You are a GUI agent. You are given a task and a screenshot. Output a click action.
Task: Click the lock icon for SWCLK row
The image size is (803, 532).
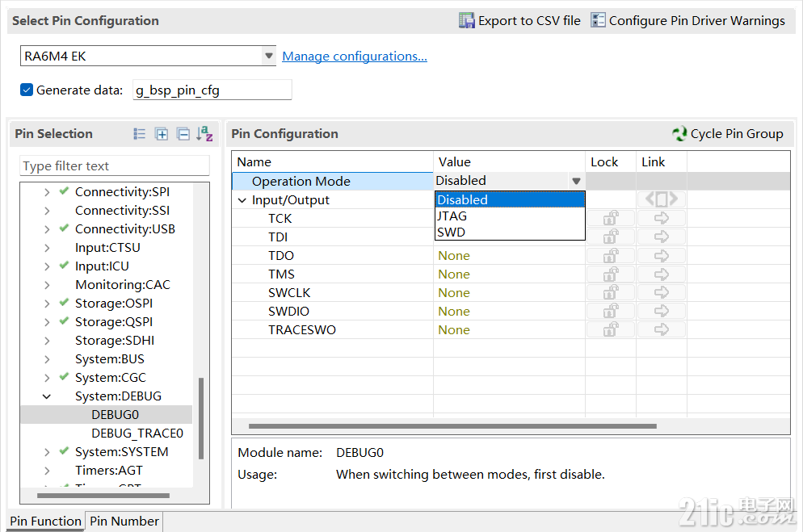pyautogui.click(x=611, y=292)
